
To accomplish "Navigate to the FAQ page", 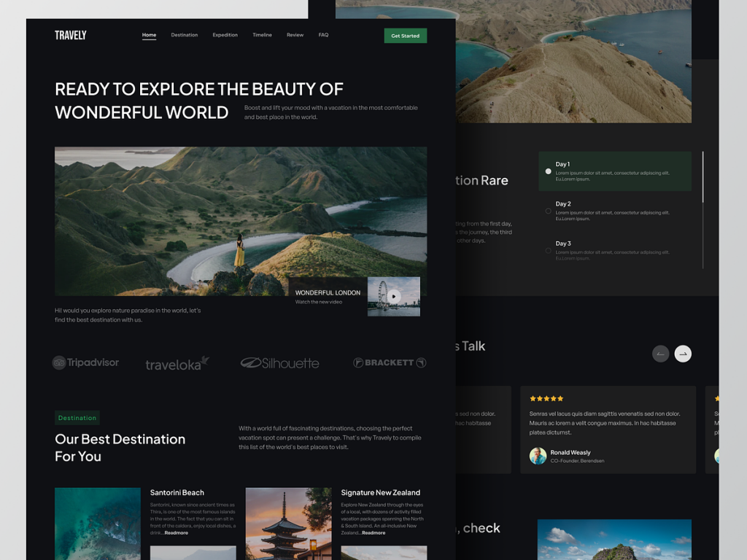I will pos(323,35).
